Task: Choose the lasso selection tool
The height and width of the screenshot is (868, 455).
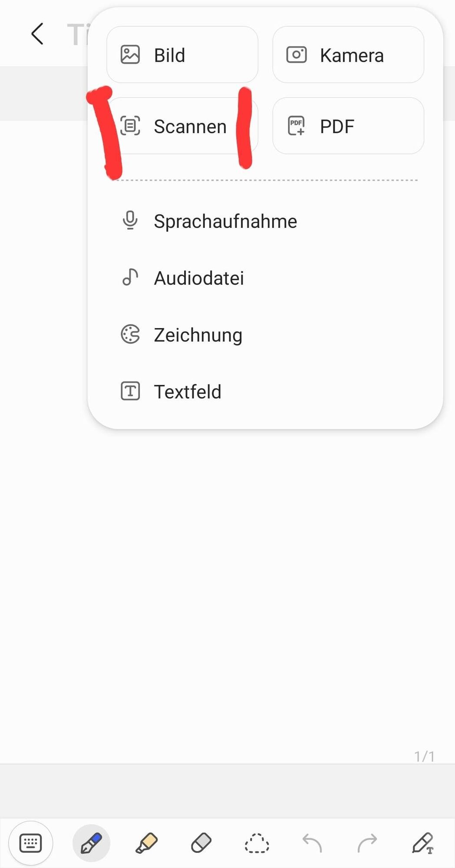Action: click(x=257, y=843)
